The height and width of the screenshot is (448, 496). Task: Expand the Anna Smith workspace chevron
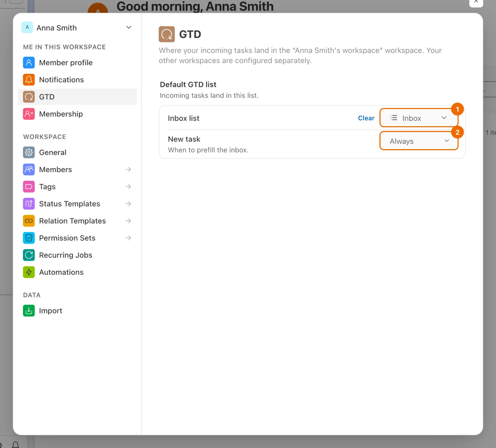click(129, 27)
